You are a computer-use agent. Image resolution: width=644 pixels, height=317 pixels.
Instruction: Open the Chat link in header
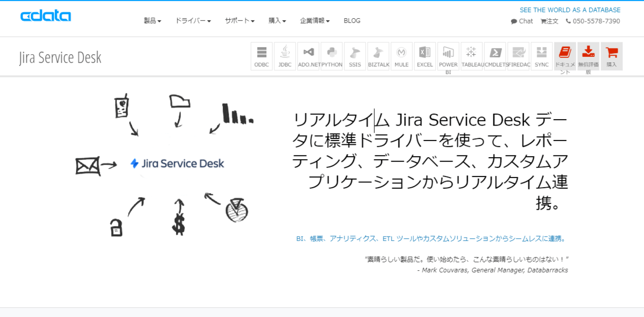(522, 21)
